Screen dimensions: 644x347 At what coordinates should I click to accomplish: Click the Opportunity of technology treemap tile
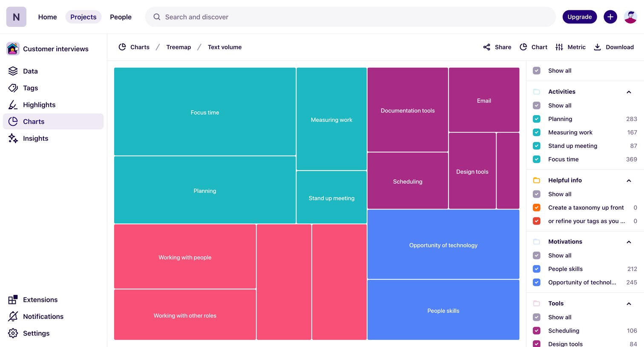coord(443,244)
